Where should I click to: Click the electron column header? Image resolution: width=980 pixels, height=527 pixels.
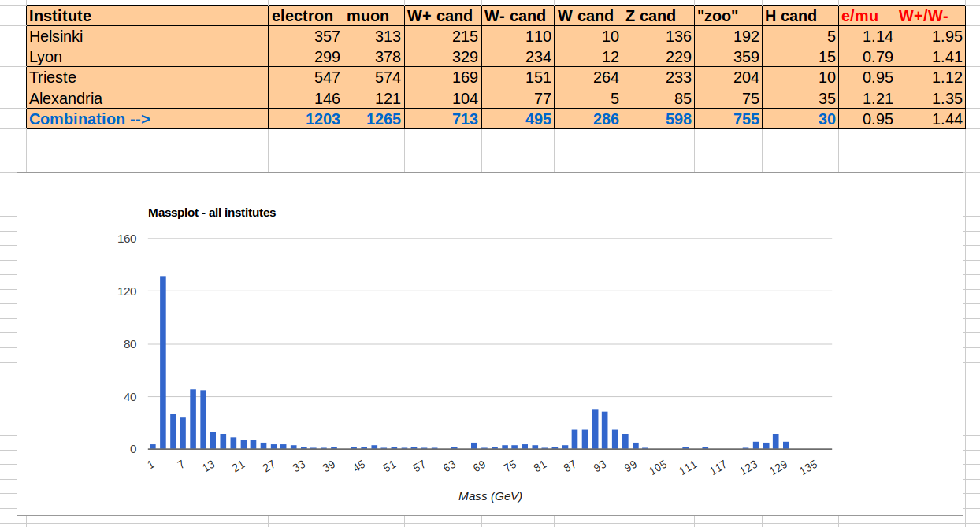pyautogui.click(x=306, y=16)
